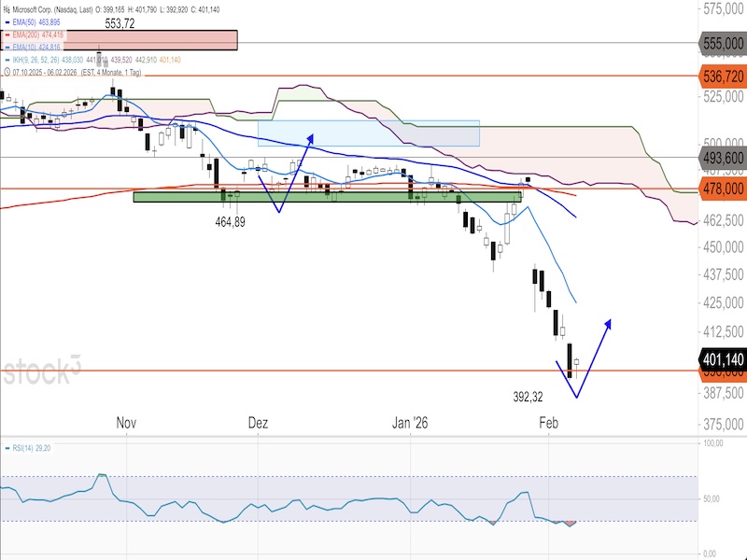Select the 401,140 current price label

coord(723,358)
